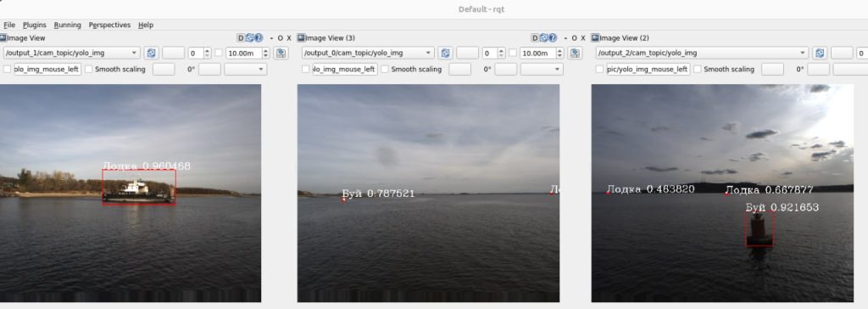Open color scheme dropdown in output_1 view
The height and width of the screenshot is (309, 868).
click(x=245, y=70)
